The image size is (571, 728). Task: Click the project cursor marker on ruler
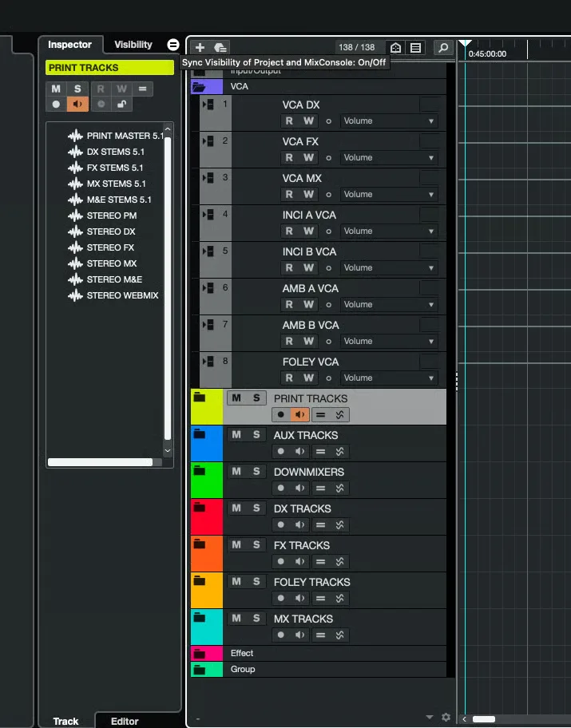(x=465, y=43)
